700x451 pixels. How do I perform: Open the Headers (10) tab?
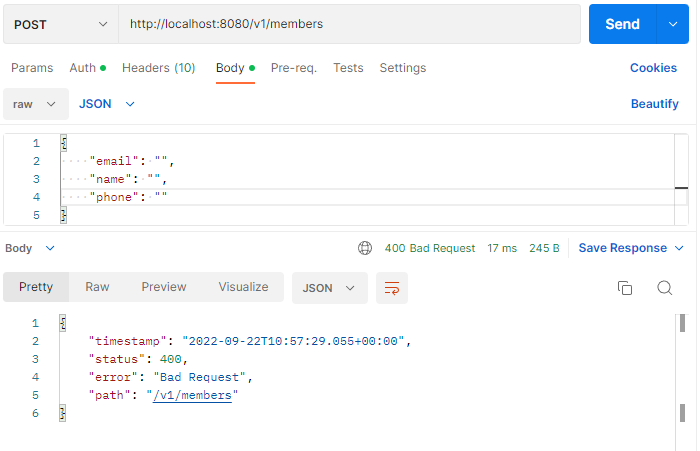[158, 68]
